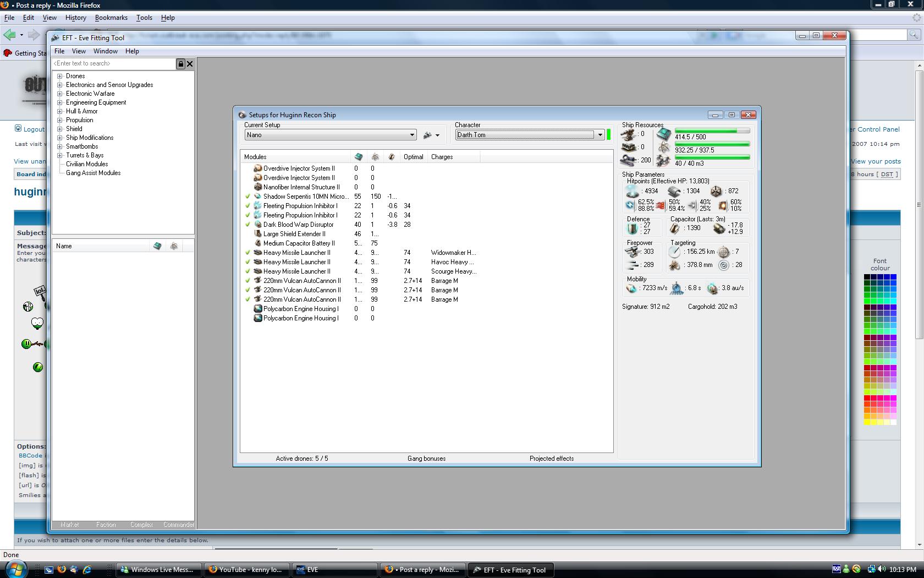Image resolution: width=924 pixels, height=578 pixels.
Task: Clear the module search with the X icon
Action: 190,64
